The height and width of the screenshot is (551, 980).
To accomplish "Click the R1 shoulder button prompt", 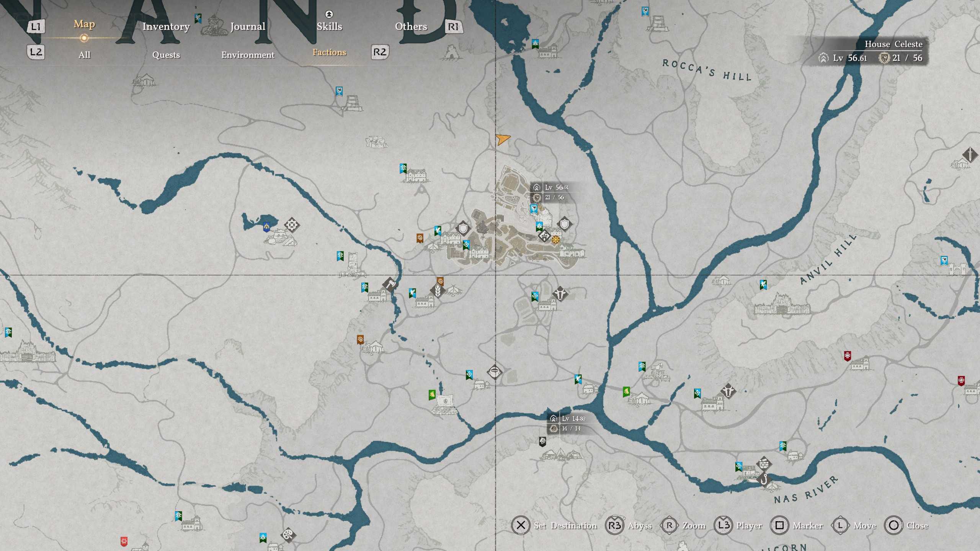I will pyautogui.click(x=454, y=27).
